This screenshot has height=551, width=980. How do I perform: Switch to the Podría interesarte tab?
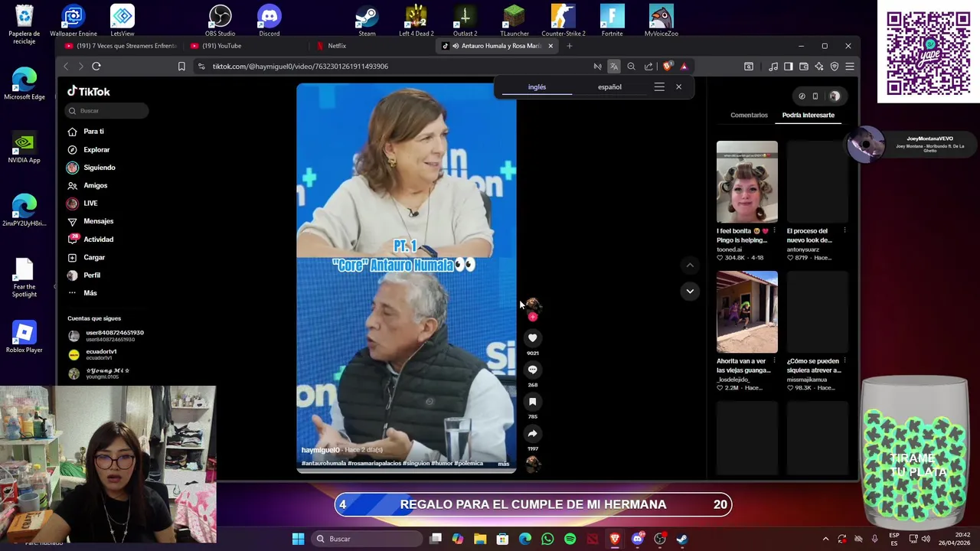[808, 116]
